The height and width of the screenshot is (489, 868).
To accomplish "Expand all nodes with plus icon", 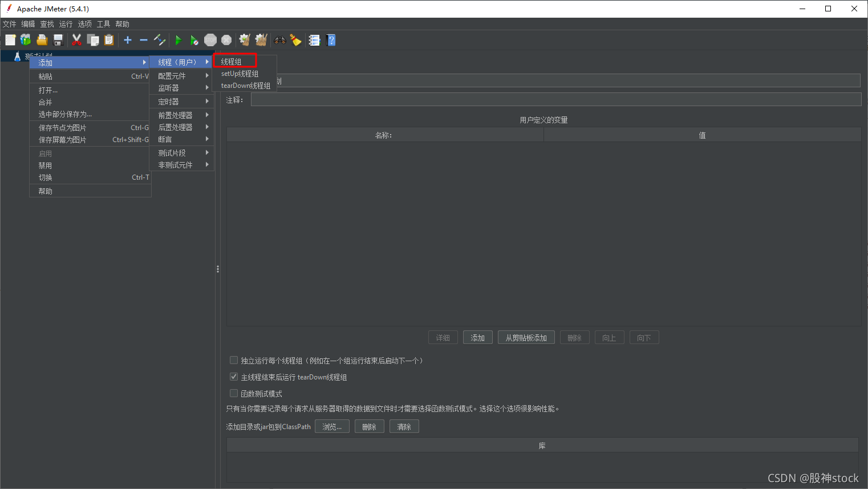I will (128, 40).
